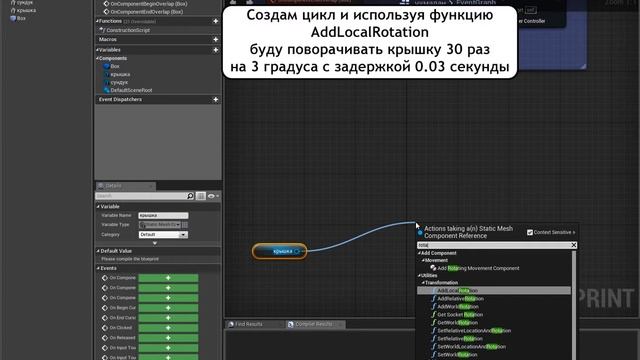
Task: Choose SetRelativeLocationAndRotation
Action: click(x=474, y=331)
